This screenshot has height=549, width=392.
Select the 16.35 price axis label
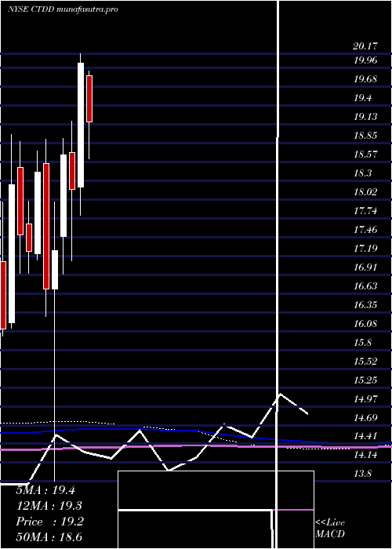click(x=365, y=305)
